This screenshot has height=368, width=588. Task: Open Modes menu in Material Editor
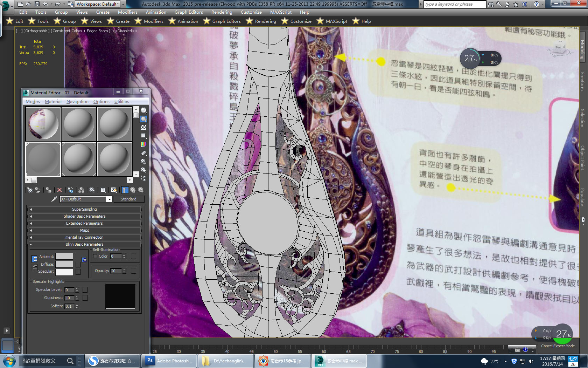[33, 102]
